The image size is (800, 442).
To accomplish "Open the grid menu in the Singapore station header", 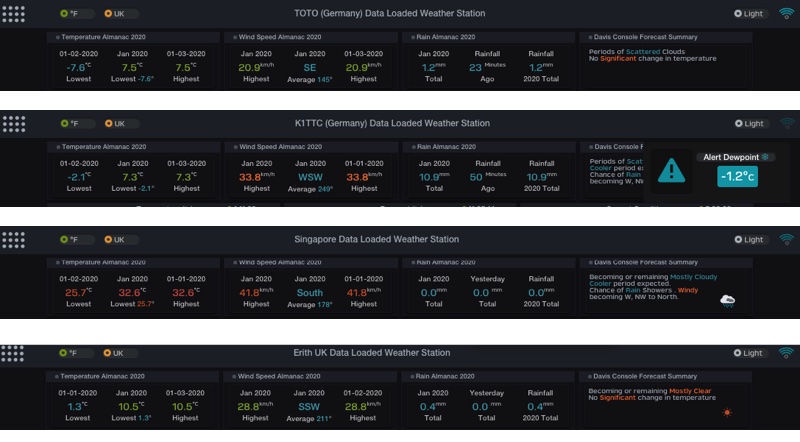I will tap(14, 240).
